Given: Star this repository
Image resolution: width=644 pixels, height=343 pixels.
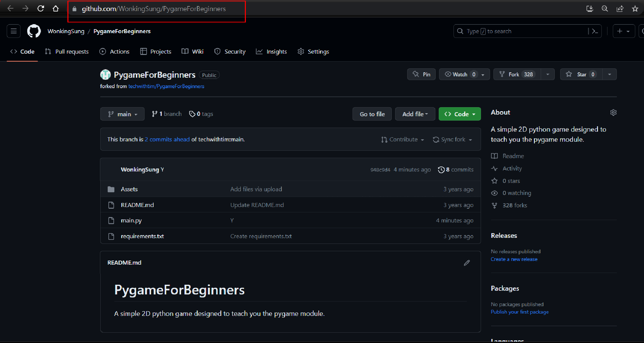Looking at the screenshot, I should click(x=581, y=74).
